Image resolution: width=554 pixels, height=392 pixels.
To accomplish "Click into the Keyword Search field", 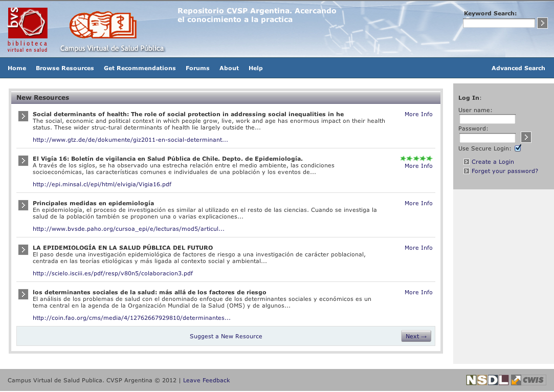I will tap(499, 23).
